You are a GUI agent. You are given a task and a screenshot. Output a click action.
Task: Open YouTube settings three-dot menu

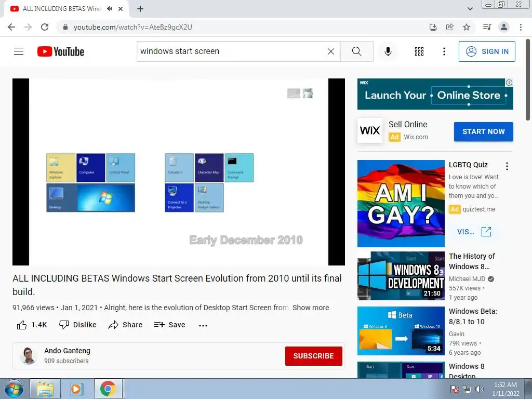pyautogui.click(x=444, y=51)
